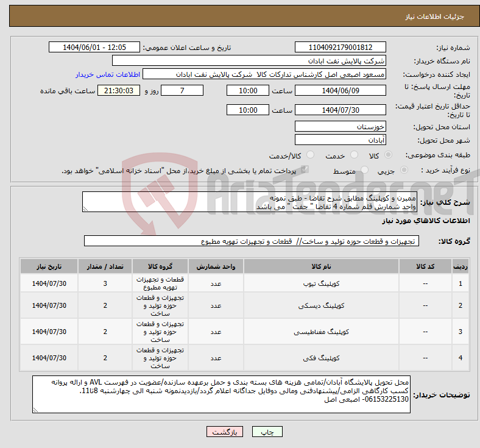Click the گروه کالا column header
This screenshot has height=448, width=480.
160,266
